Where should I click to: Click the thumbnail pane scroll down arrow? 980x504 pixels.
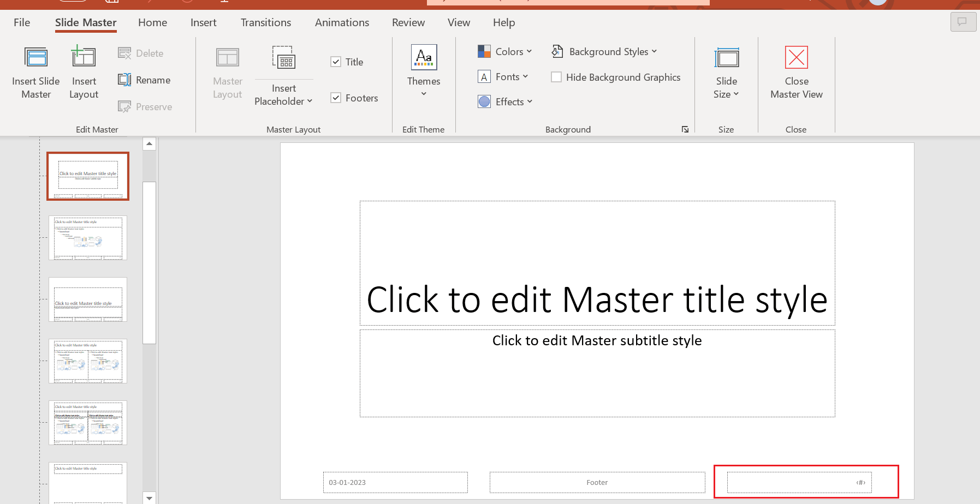point(149,498)
